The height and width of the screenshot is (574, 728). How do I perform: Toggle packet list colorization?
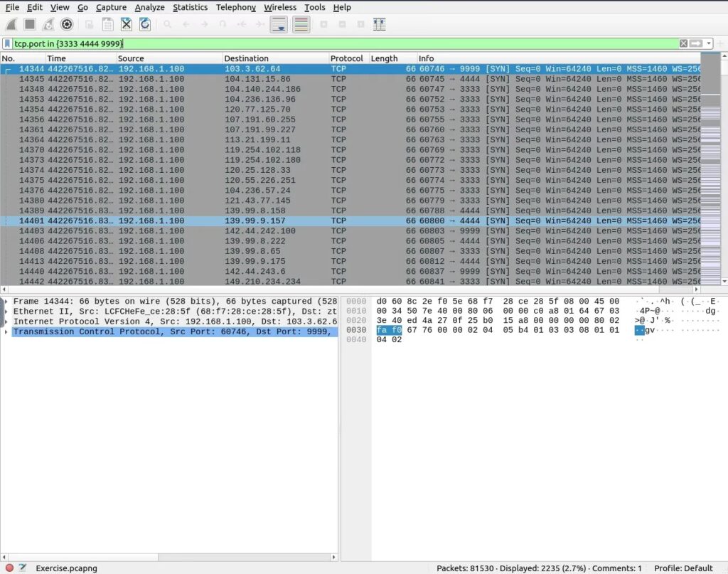(301, 25)
